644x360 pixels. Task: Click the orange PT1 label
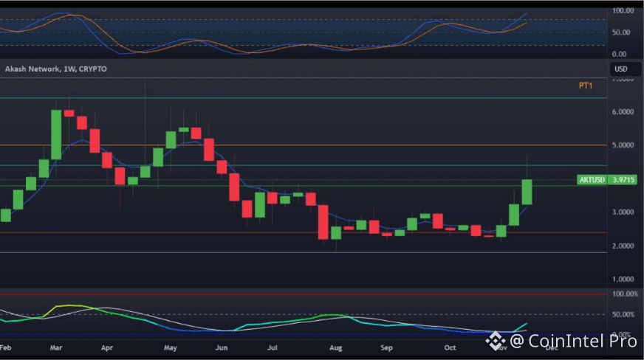[x=586, y=86]
